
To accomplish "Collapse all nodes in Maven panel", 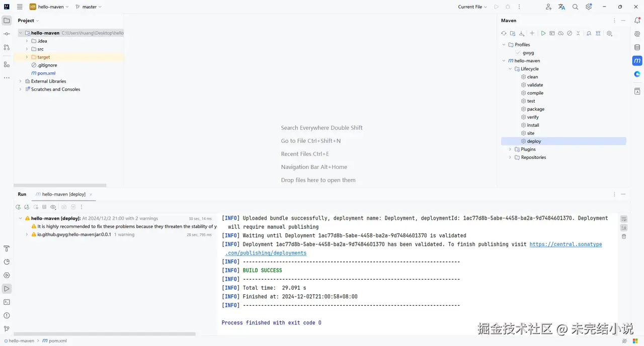I will click(578, 33).
